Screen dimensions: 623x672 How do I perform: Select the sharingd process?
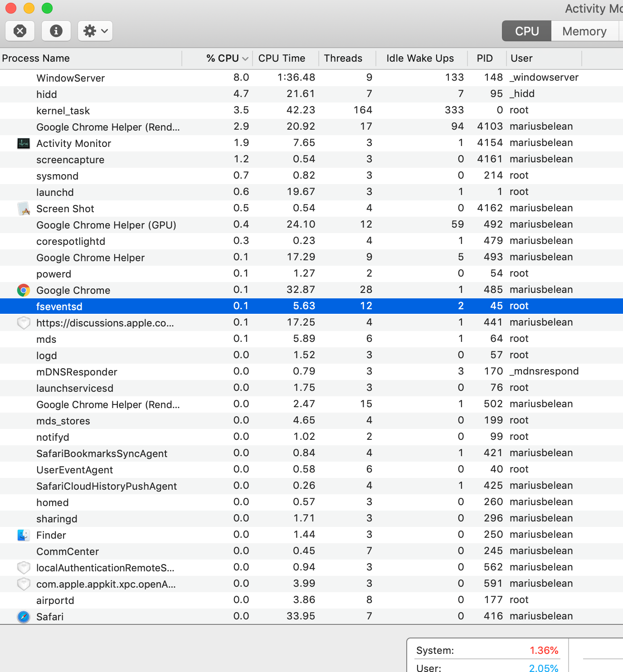(x=57, y=519)
